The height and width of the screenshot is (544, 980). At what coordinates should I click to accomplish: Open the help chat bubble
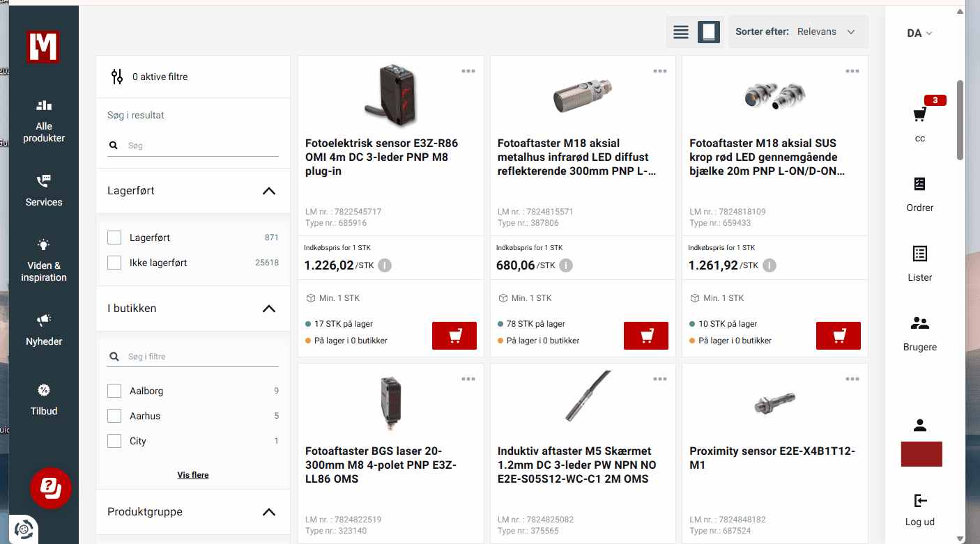point(51,488)
